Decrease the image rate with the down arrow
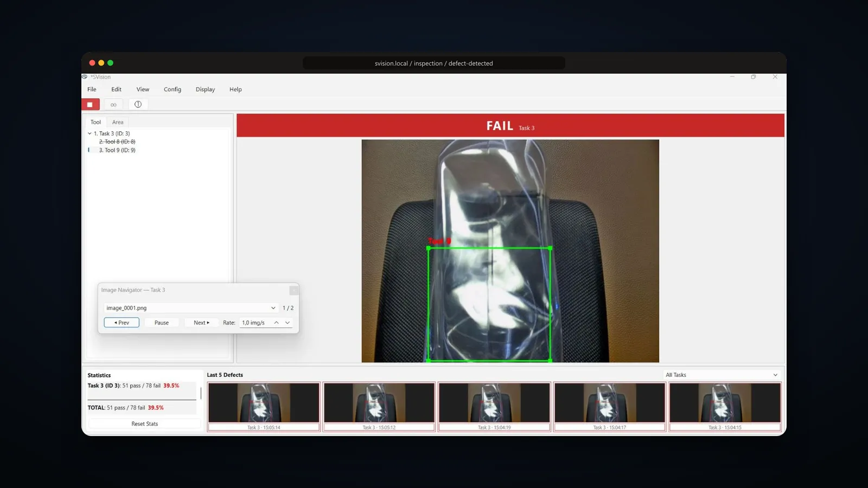Screen dimensions: 868x488 pyautogui.click(x=288, y=323)
